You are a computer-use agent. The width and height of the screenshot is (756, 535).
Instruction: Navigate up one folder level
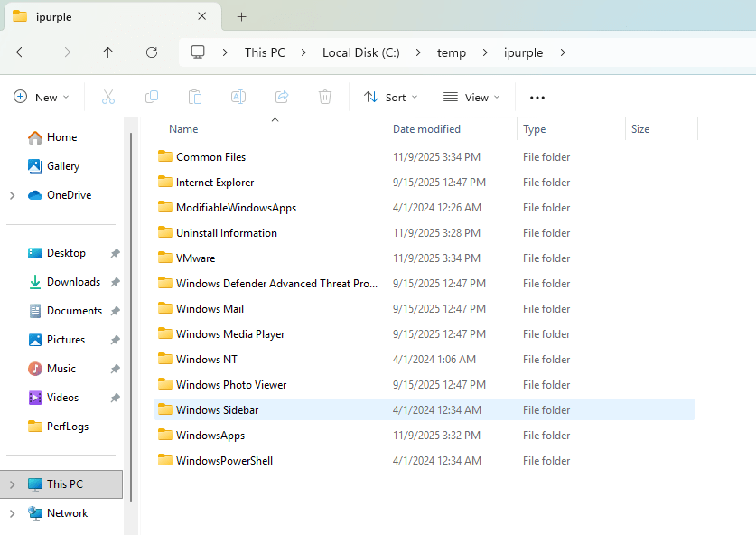tap(108, 52)
